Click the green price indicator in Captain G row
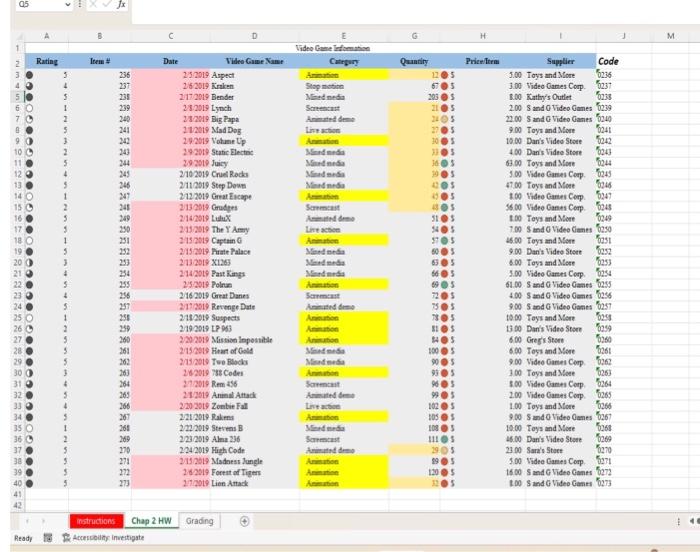The height and width of the screenshot is (552, 700). click(x=444, y=241)
